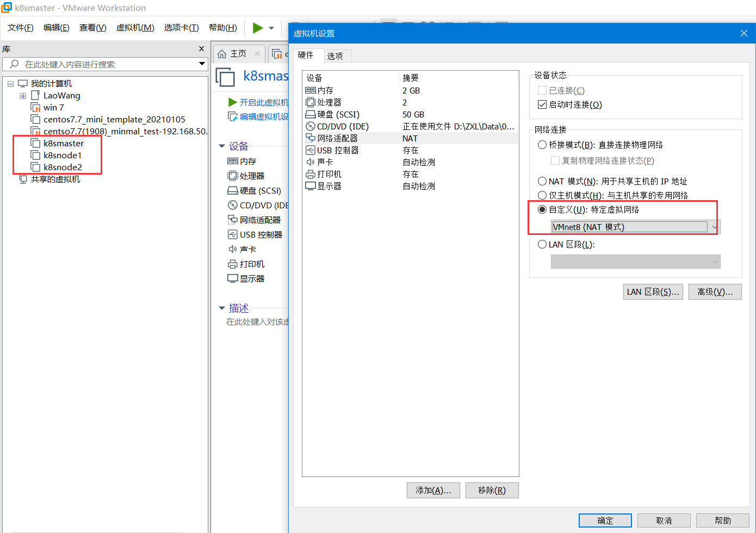Click the 帮助 button in settings dialog
Screen dimensions: 756x533
[723, 520]
